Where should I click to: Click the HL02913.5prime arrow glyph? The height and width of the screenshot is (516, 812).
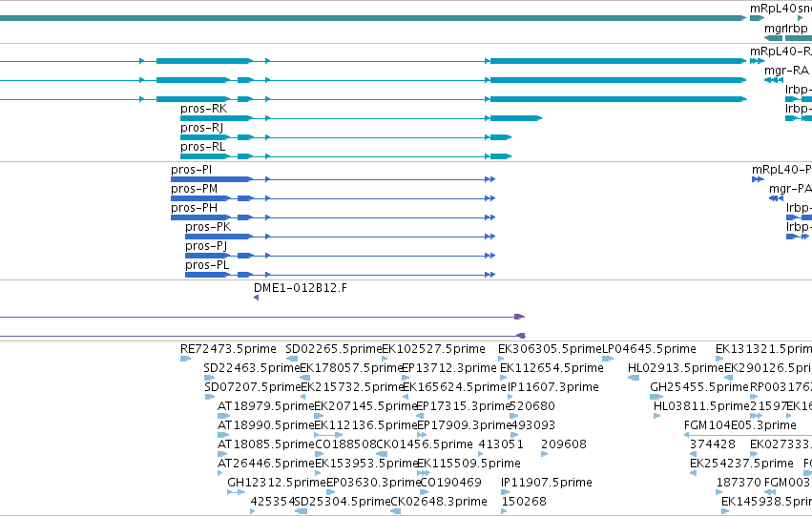coord(634,378)
